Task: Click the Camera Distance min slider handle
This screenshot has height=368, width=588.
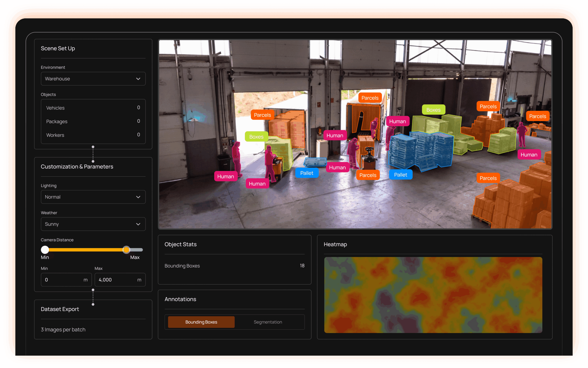Action: tap(45, 250)
